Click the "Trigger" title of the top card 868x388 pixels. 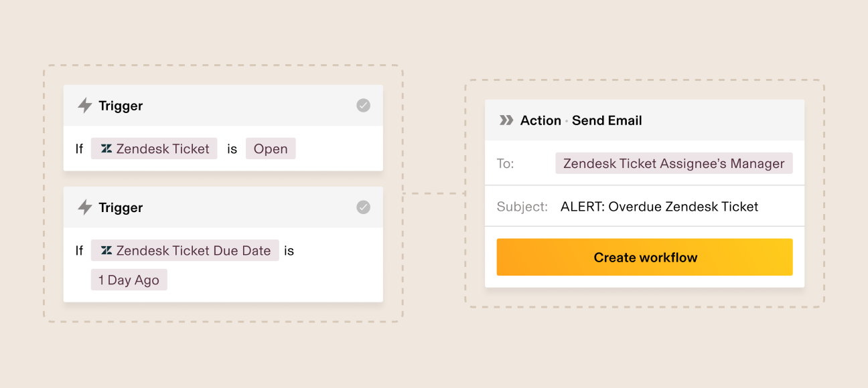[121, 106]
